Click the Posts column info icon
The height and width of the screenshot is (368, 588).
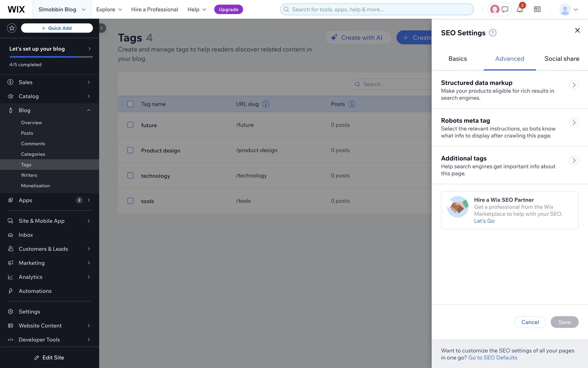pos(352,104)
